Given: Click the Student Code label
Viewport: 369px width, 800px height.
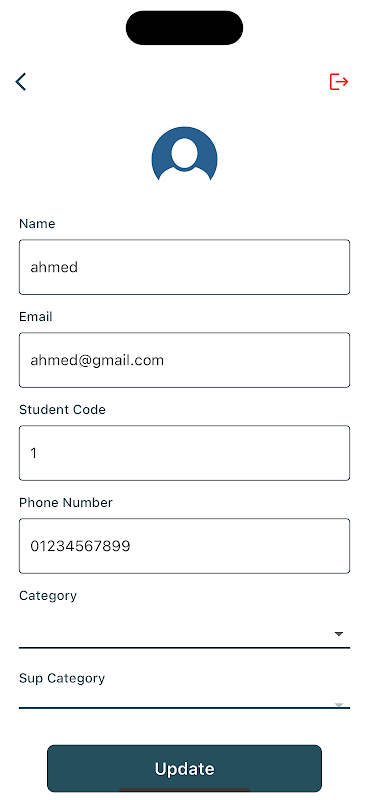Looking at the screenshot, I should tap(62, 410).
